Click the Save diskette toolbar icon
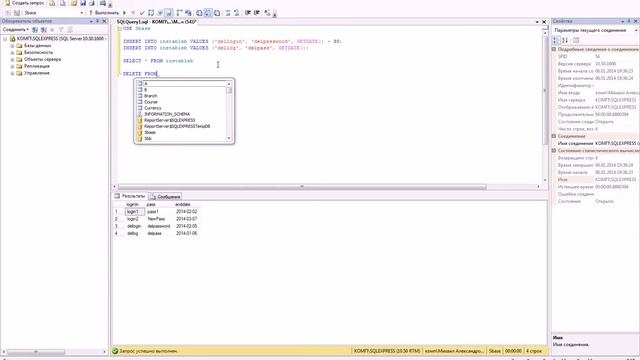 click(83, 3)
